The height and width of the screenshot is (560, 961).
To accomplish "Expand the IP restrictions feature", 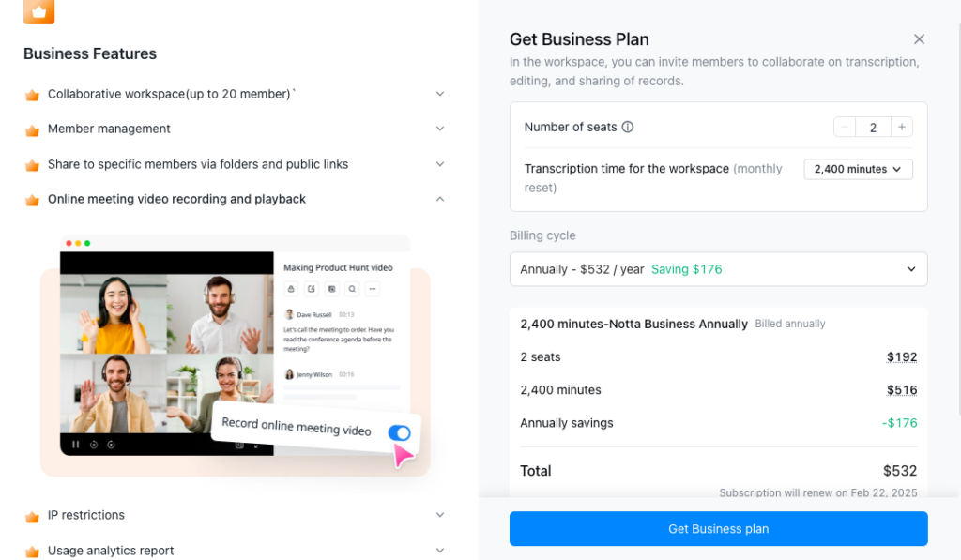I will 440,515.
